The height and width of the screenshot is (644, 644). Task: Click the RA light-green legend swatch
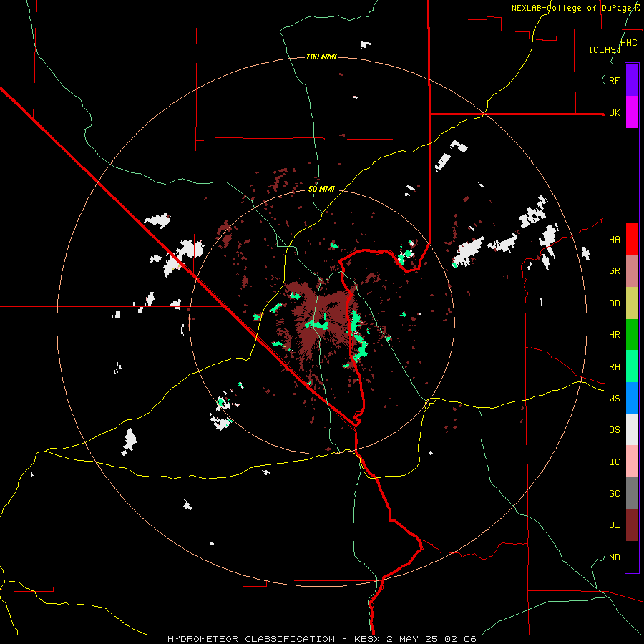[x=632, y=366]
